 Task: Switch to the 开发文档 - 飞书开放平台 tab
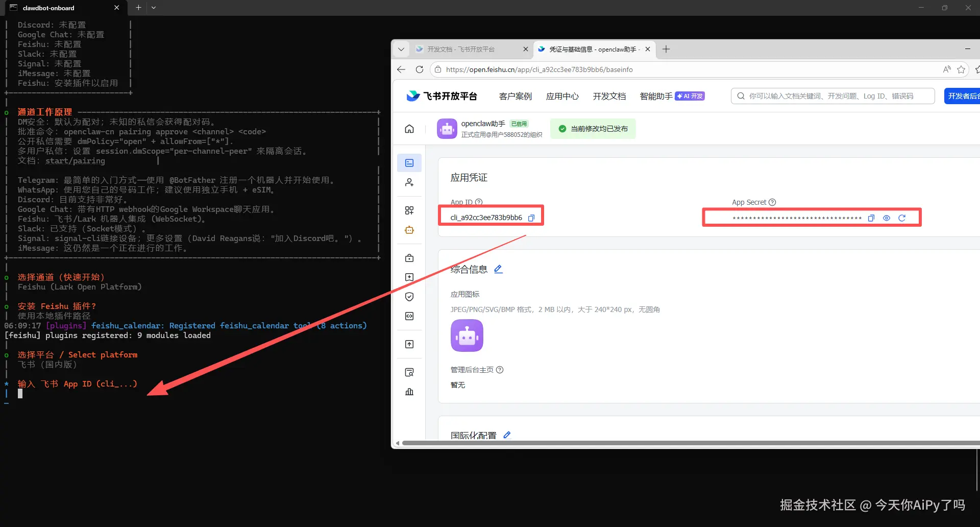tap(472, 49)
